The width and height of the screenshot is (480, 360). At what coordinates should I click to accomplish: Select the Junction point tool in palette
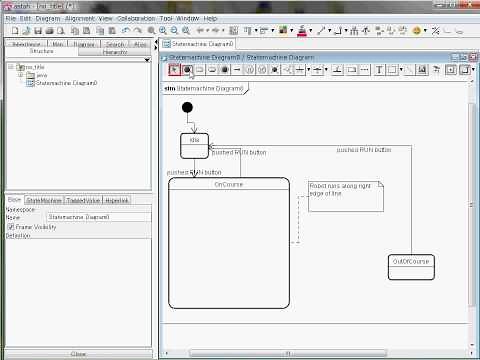[x=275, y=70]
